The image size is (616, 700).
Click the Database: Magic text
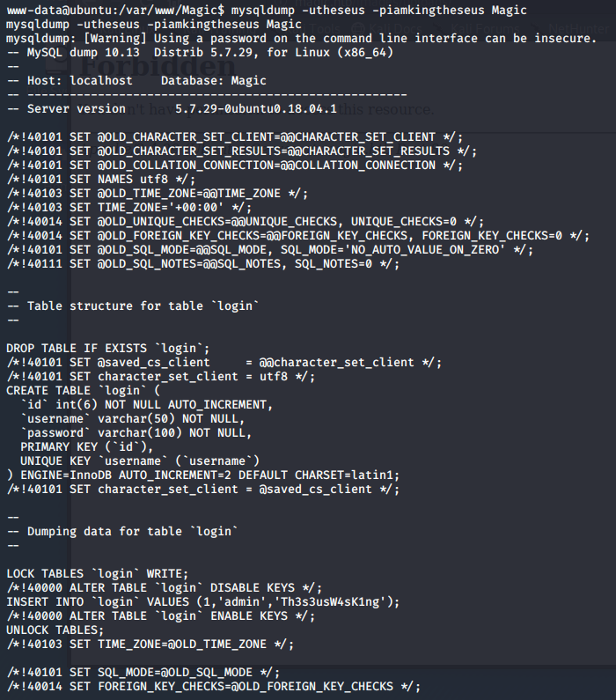coord(214,81)
